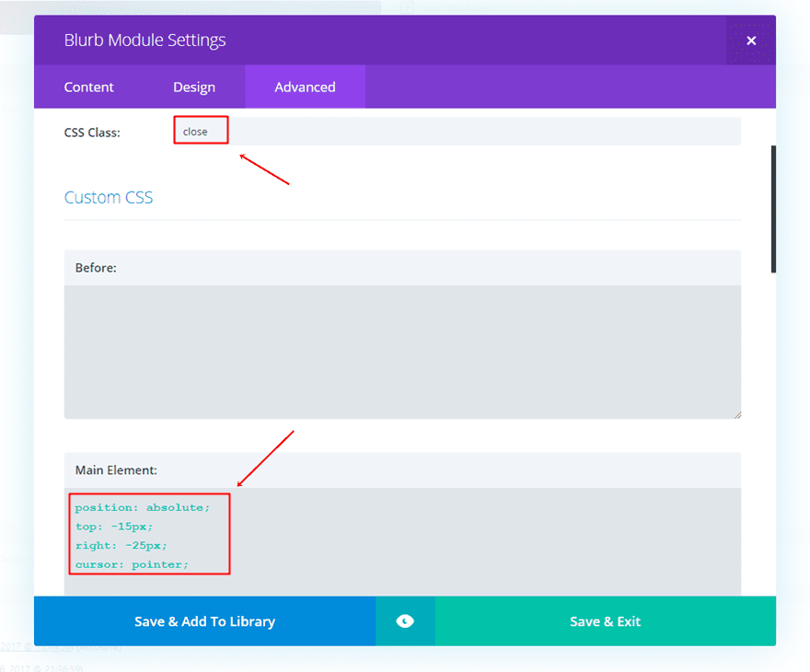Image resolution: width=810 pixels, height=672 pixels.
Task: Click the 'position: absolute;' code line
Action: tap(143, 507)
